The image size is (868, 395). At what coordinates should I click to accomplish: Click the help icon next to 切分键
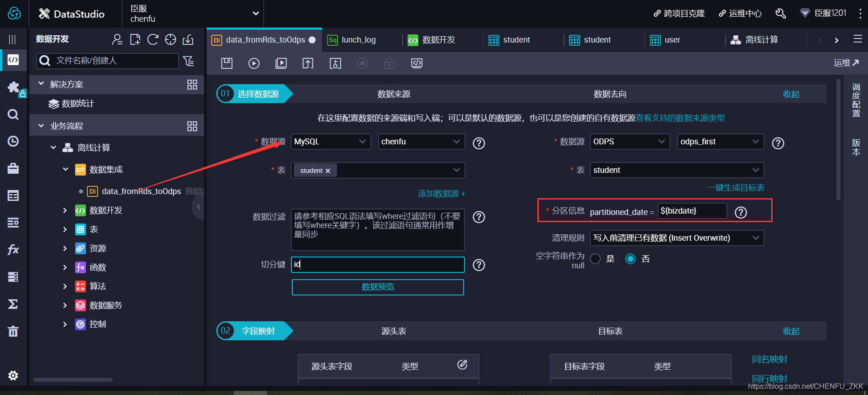[479, 265]
